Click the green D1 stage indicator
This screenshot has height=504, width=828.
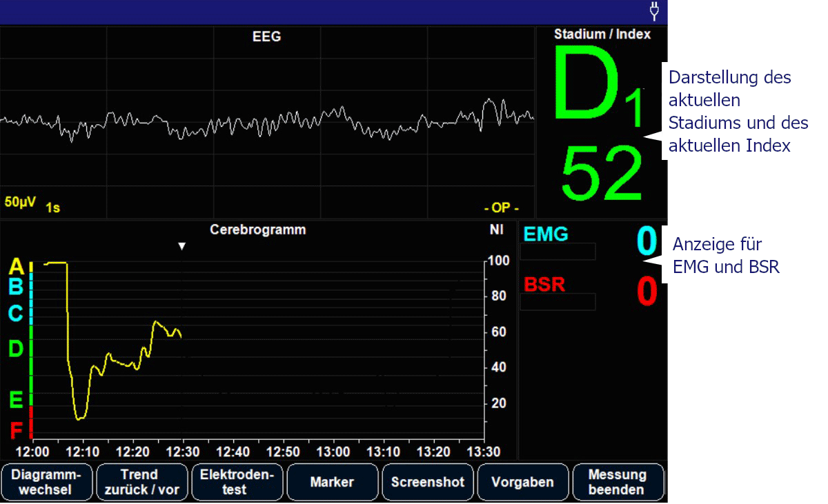point(597,86)
